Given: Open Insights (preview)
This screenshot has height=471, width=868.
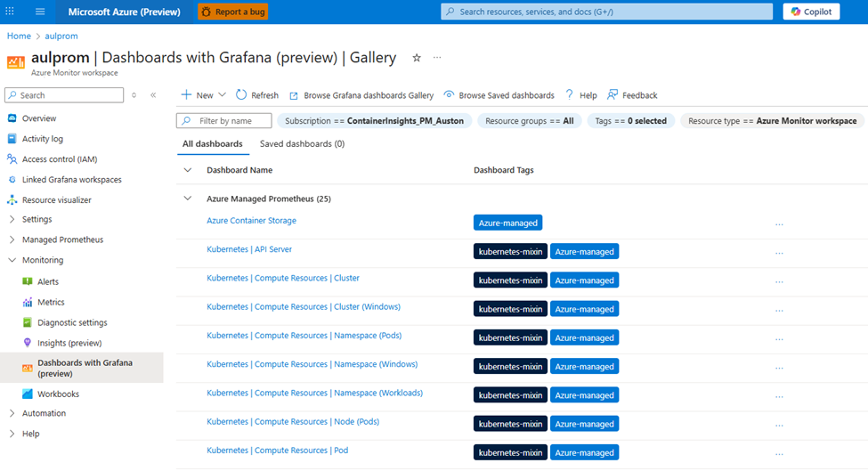Looking at the screenshot, I should click(x=69, y=343).
